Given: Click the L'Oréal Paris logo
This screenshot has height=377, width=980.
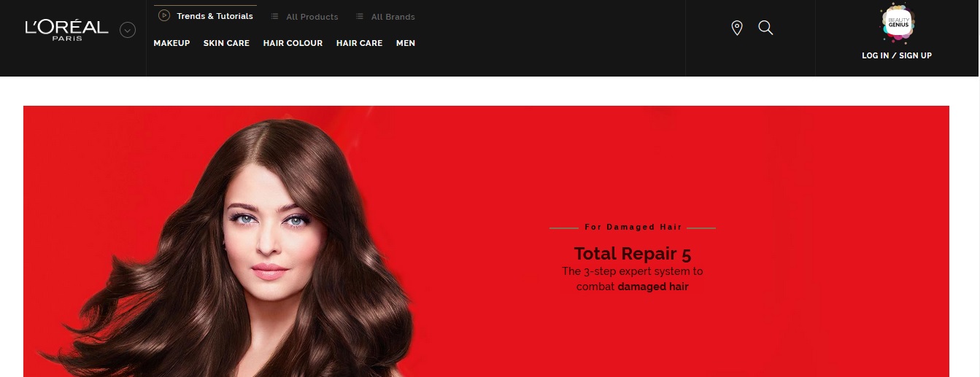Looking at the screenshot, I should coord(66,29).
